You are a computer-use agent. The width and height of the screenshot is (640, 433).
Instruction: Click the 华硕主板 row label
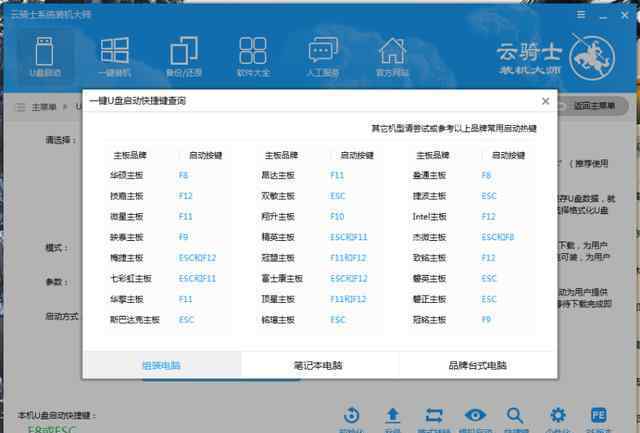pos(127,175)
